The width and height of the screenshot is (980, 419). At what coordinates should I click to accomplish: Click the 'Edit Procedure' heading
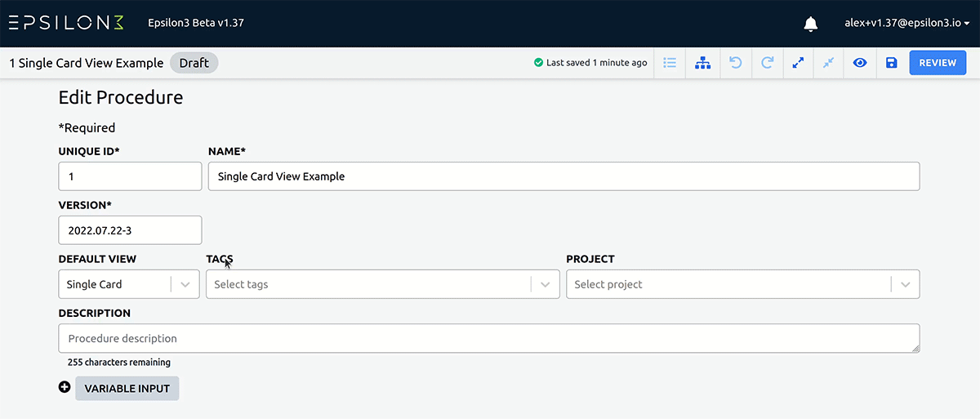point(121,98)
